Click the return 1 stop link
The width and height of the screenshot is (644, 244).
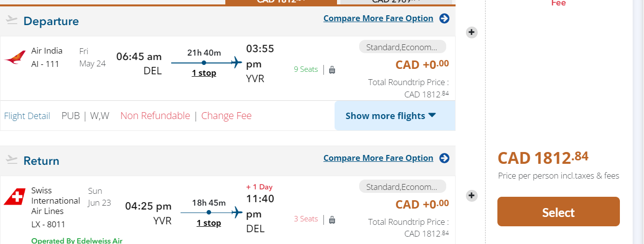(209, 223)
